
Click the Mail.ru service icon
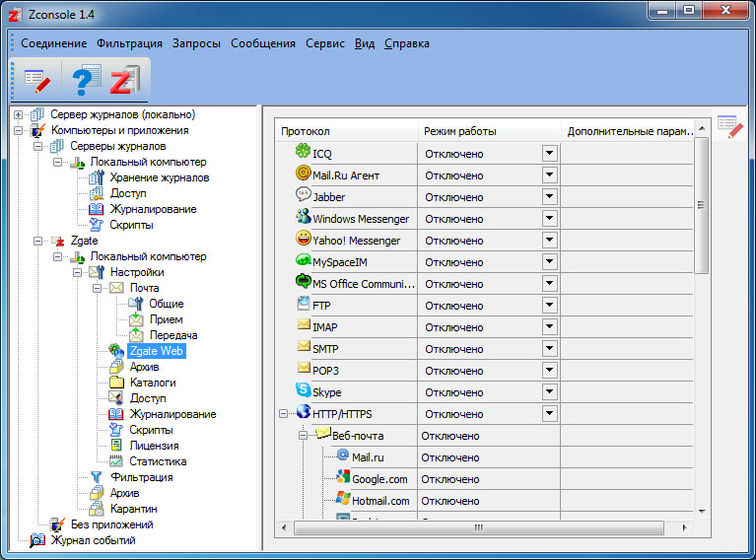[x=342, y=455]
